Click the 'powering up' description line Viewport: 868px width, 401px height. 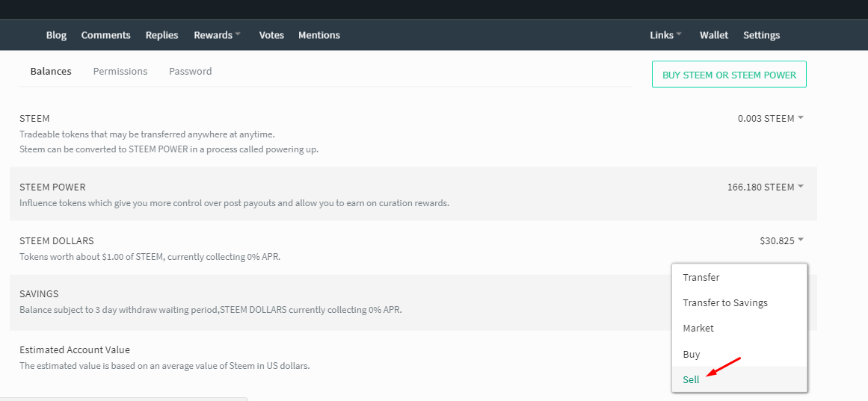pyautogui.click(x=169, y=150)
